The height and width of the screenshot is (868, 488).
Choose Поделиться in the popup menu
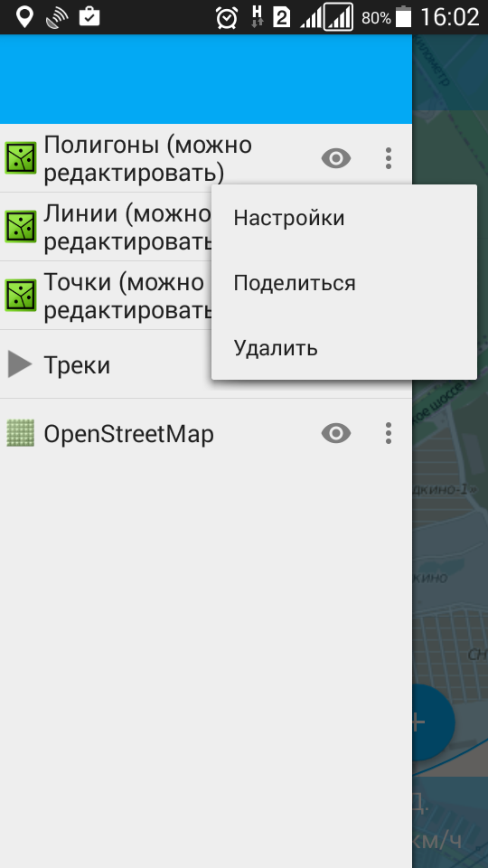[343, 283]
